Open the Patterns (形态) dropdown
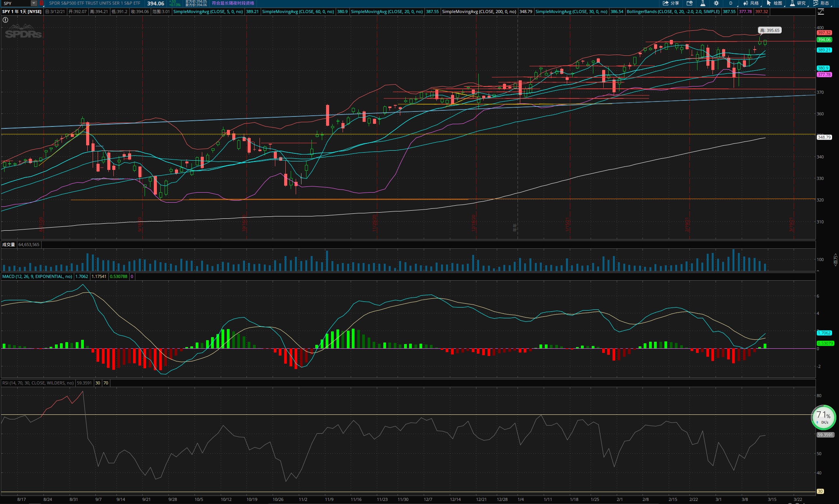 (x=821, y=3)
